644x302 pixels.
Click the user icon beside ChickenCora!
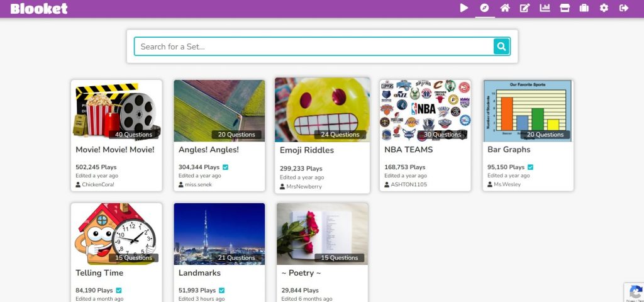coord(78,185)
